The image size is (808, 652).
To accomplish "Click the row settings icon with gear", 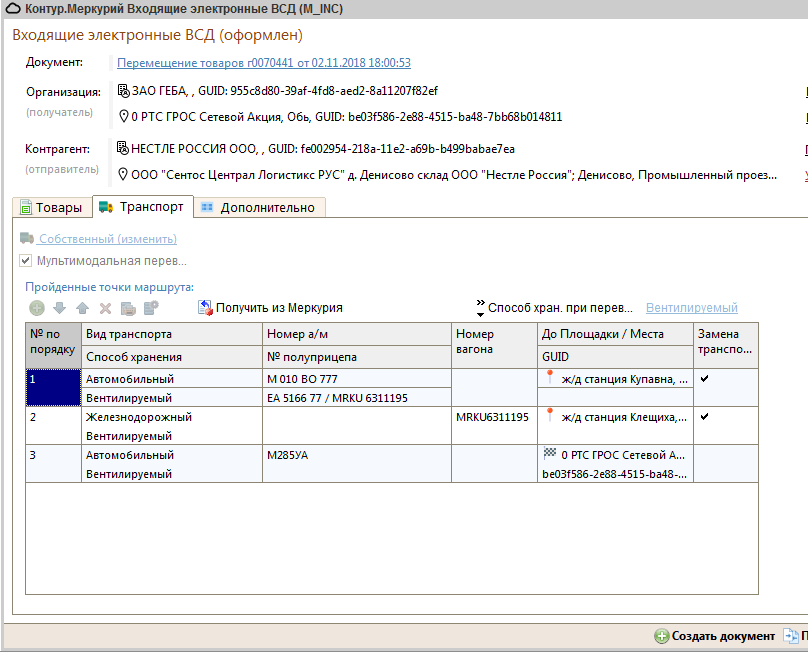I will coord(151,308).
